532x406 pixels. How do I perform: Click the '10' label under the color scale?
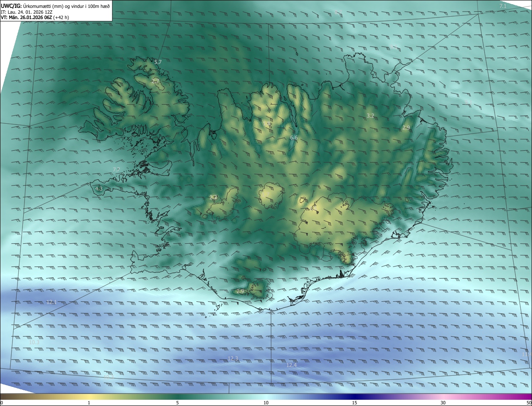tap(266, 403)
